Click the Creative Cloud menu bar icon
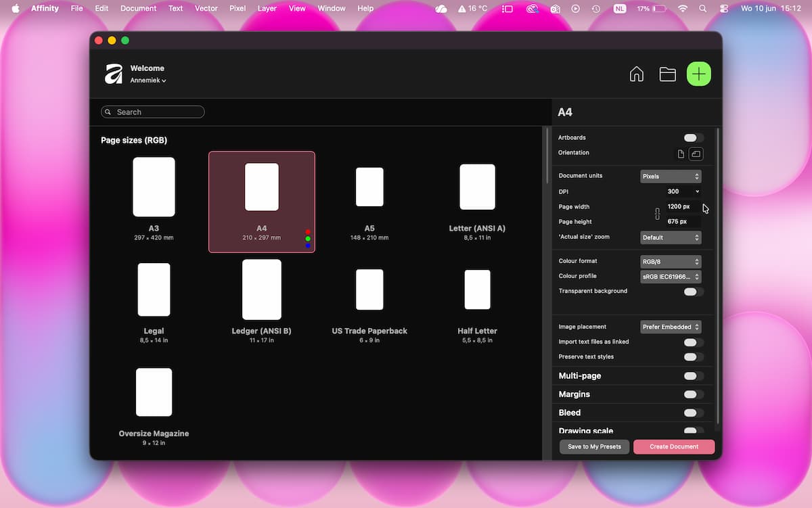The width and height of the screenshot is (812, 508). [533, 9]
